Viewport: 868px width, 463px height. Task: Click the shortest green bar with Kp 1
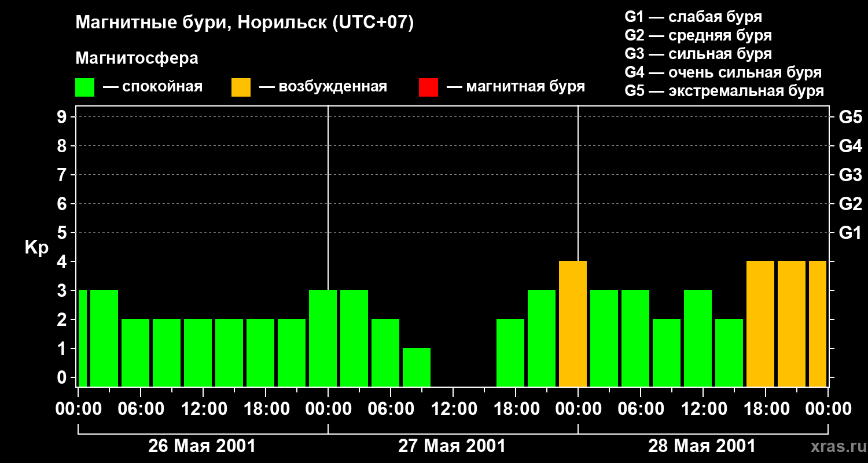(x=417, y=367)
